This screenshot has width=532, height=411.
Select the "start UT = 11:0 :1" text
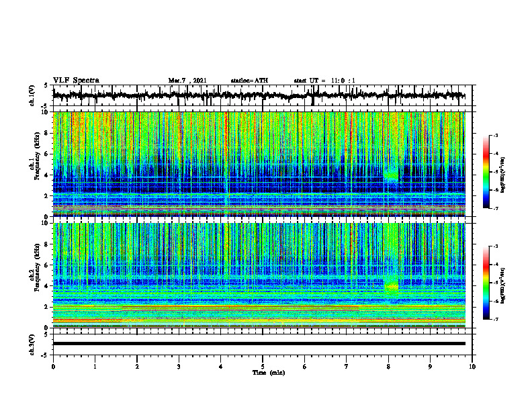[324, 81]
